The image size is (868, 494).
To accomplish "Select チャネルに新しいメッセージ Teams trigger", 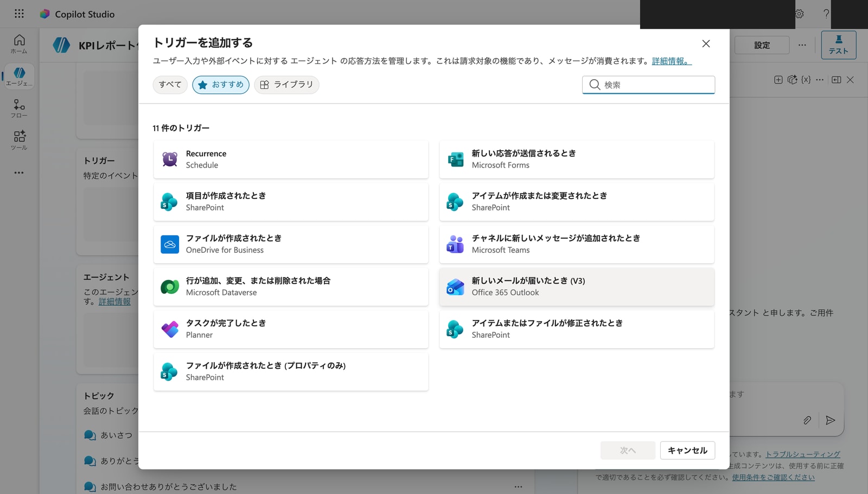I will pyautogui.click(x=577, y=244).
